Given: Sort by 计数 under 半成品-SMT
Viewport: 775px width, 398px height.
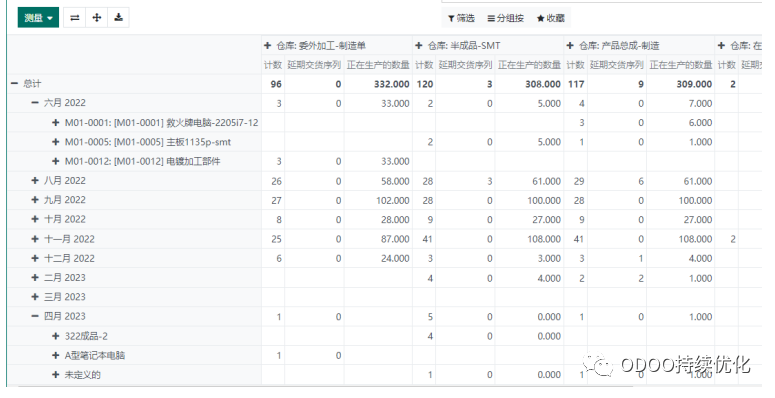Looking at the screenshot, I should tap(424, 65).
